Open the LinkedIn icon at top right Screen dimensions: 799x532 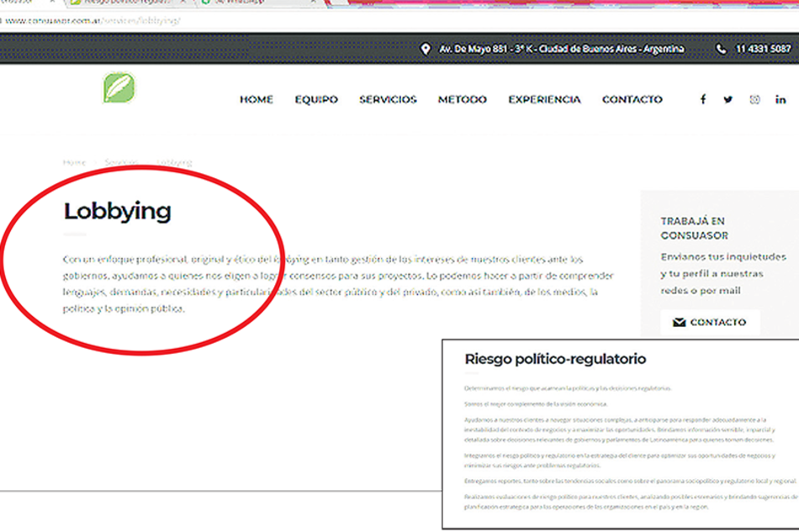point(780,98)
